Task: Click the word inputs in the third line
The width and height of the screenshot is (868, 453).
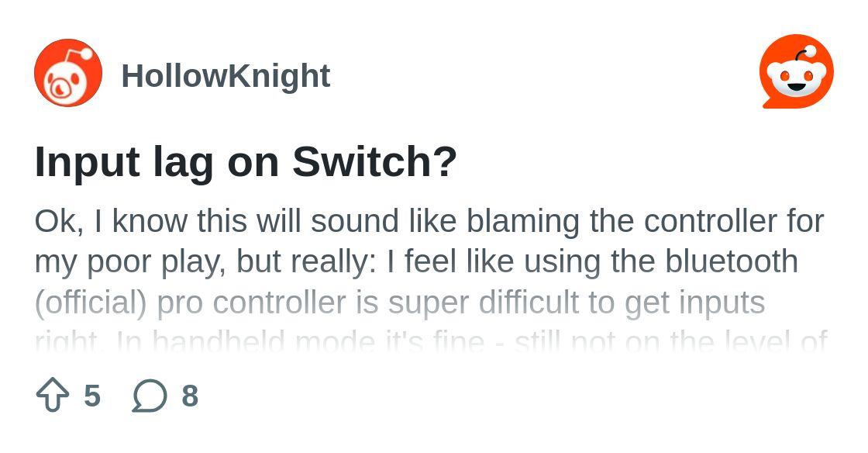Action: (x=722, y=304)
